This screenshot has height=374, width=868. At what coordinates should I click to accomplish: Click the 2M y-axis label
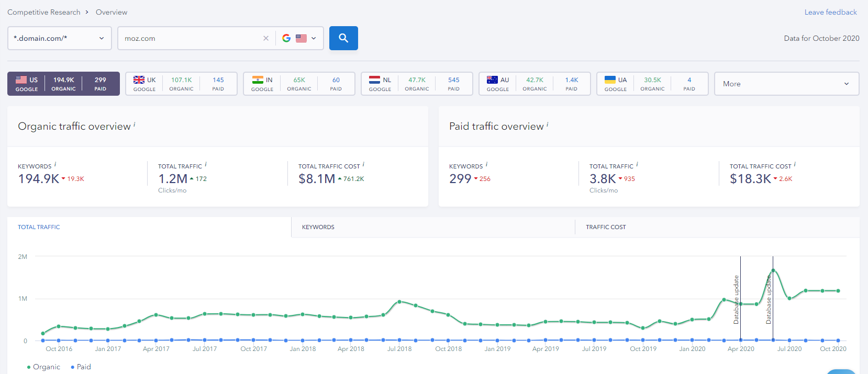click(x=23, y=257)
